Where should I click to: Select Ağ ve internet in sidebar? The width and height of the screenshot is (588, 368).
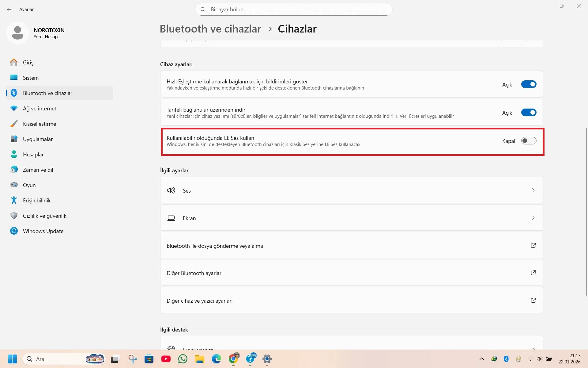[40, 109]
